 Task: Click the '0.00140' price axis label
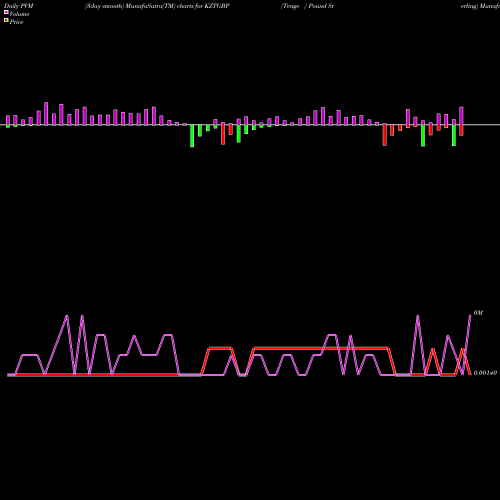(485, 373)
